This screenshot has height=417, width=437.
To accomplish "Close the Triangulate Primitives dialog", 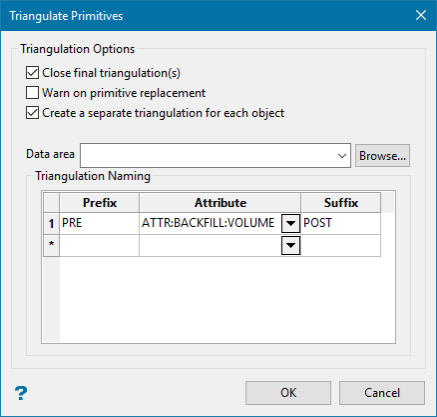I will 421,15.
